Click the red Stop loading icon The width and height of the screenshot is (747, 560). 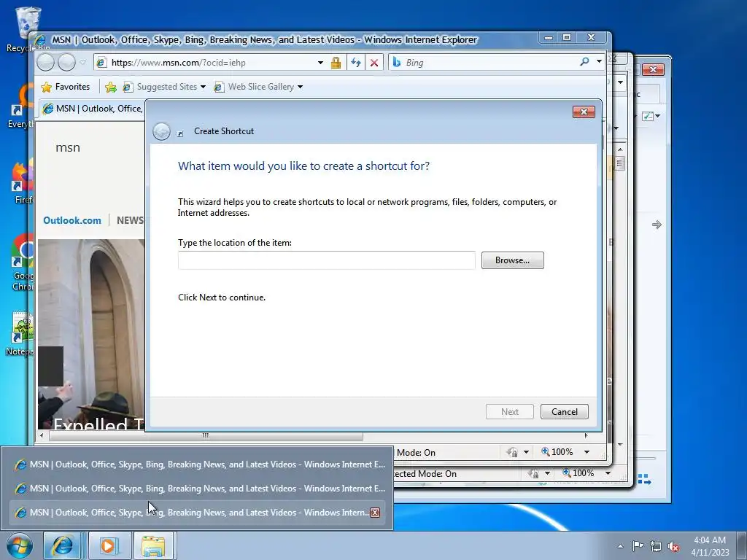coord(374,63)
